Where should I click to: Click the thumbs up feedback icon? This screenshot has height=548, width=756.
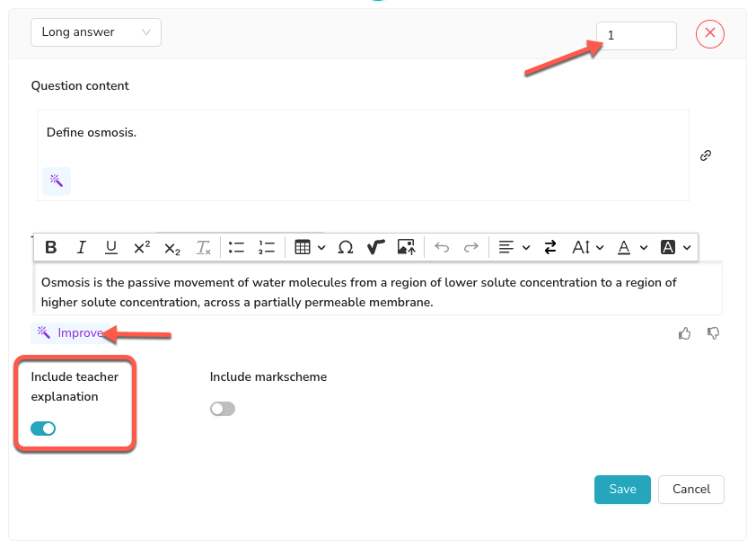(685, 333)
